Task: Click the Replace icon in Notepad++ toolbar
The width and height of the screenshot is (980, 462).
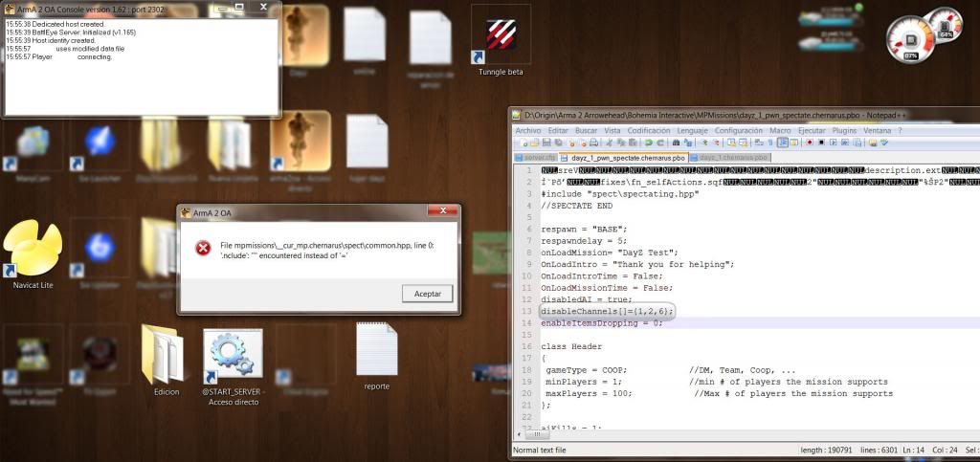Action: [688, 143]
